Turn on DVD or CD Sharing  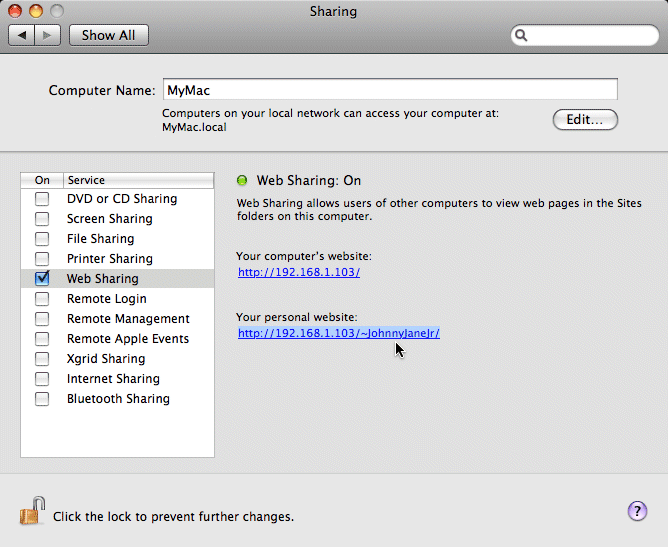[x=42, y=199]
